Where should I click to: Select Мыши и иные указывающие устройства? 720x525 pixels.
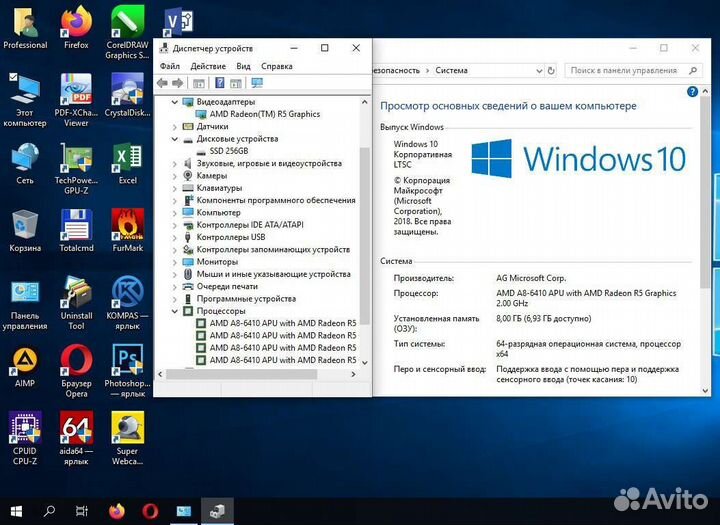274,274
